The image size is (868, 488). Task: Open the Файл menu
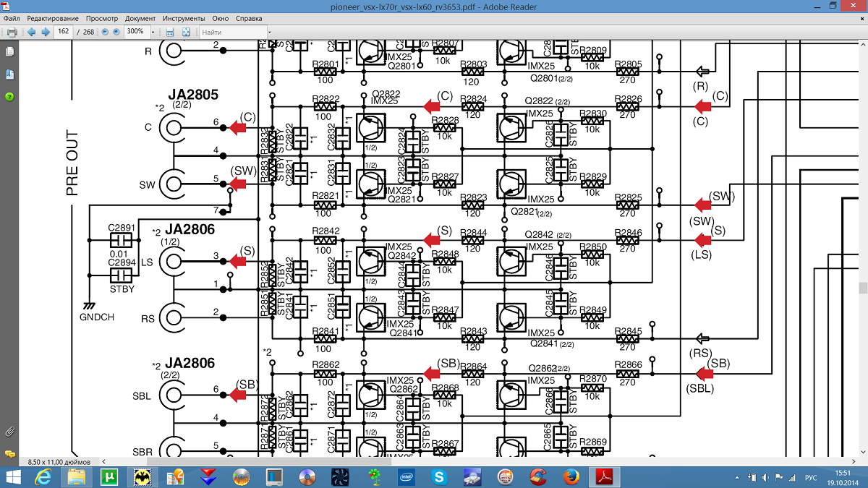click(11, 18)
